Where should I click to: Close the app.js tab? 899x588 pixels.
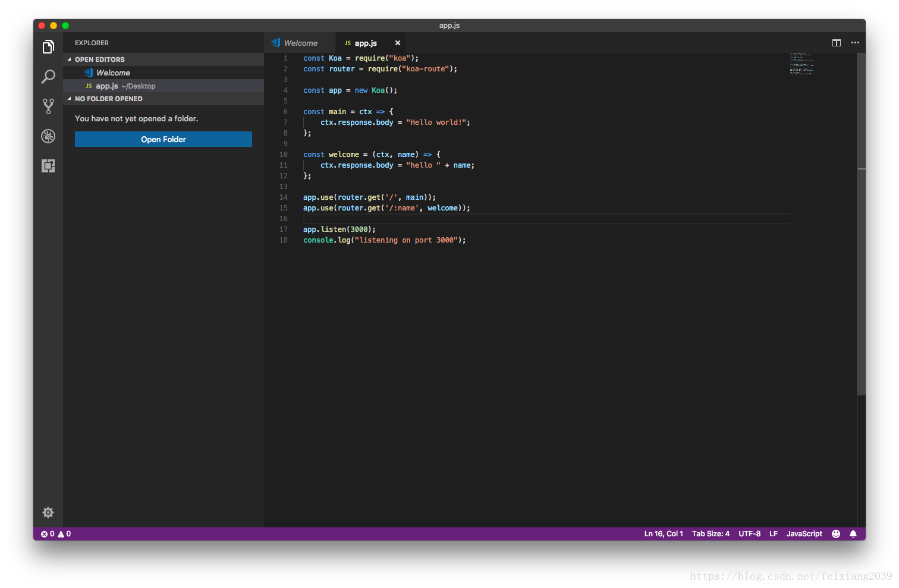398,43
